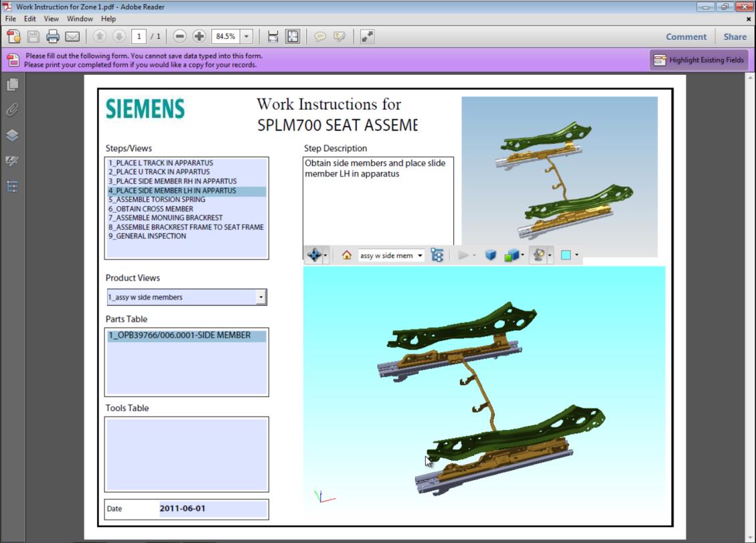This screenshot has width=756, height=543.
Task: Open the File menu
Action: (10, 19)
